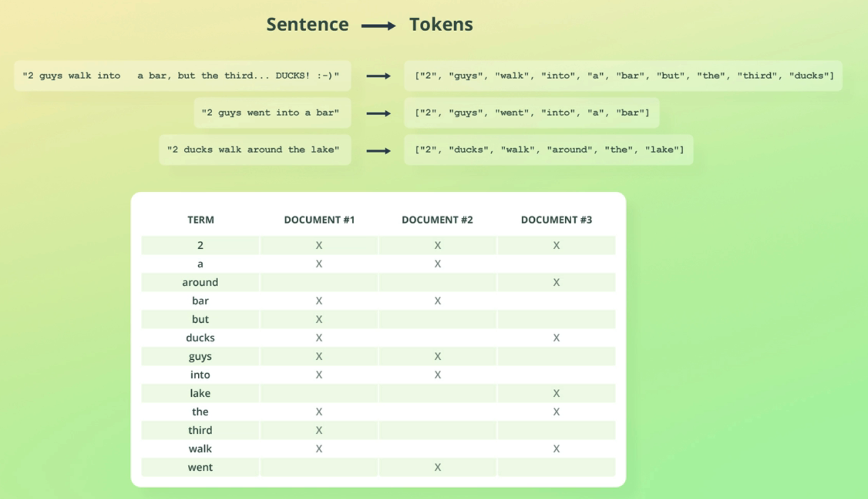Click the arrow after the "DUCKS! :-)" sentence

coord(378,76)
